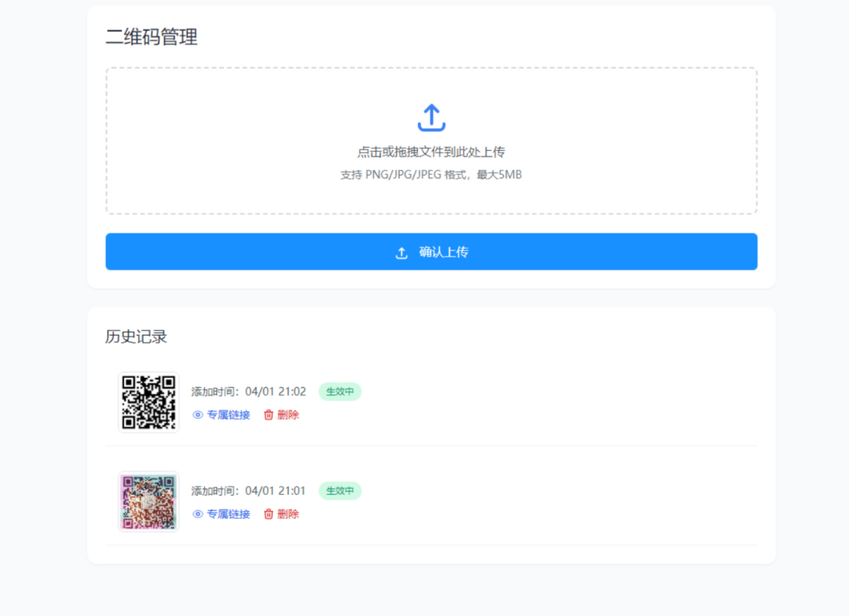Viewport: 849px width, 616px height.
Task: Click the 历史记录 section title
Action: point(137,337)
